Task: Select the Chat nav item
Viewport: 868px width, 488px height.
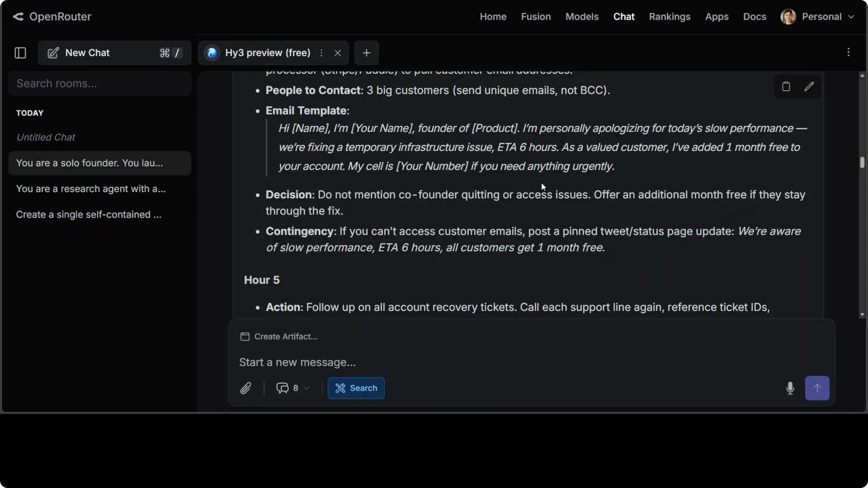Action: point(624,17)
